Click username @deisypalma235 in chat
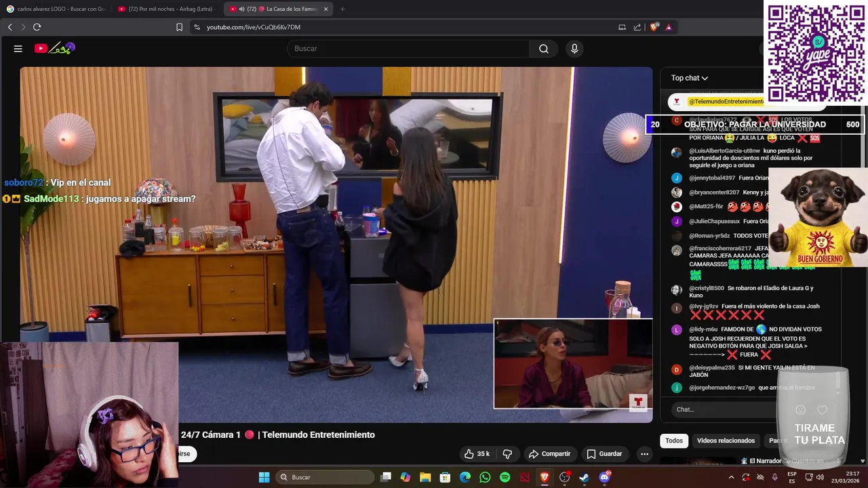868x488 pixels. click(x=712, y=368)
